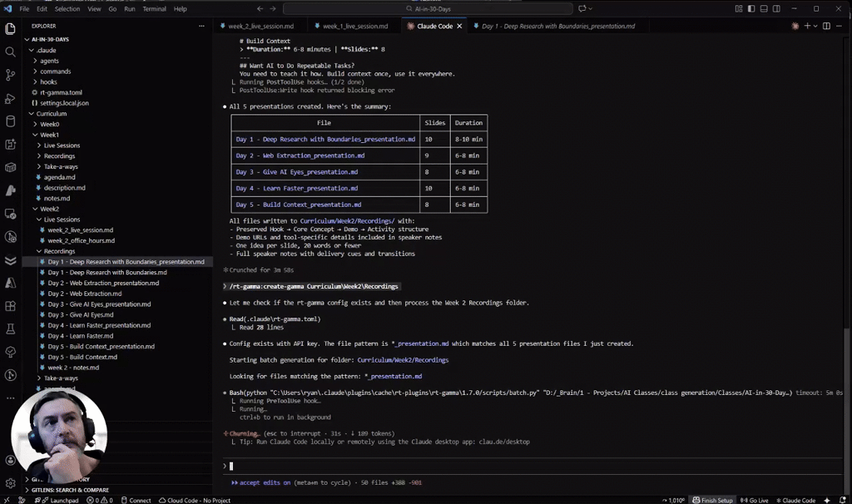Expand the hooks folder
Screen dimensions: 852x504
[x=35, y=82]
